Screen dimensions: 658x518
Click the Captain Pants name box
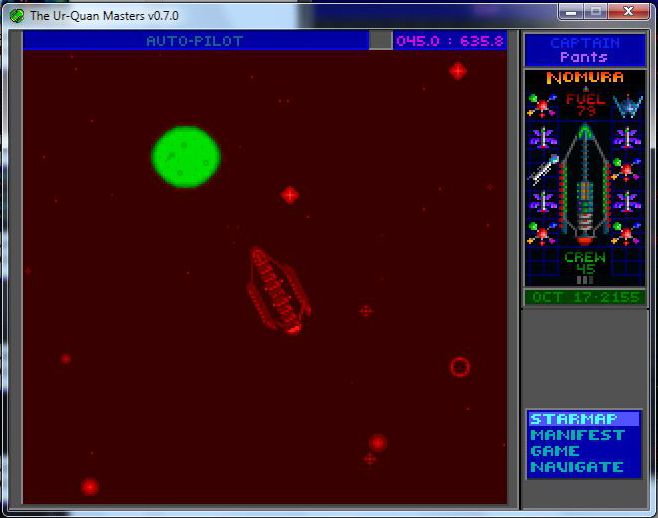click(585, 50)
